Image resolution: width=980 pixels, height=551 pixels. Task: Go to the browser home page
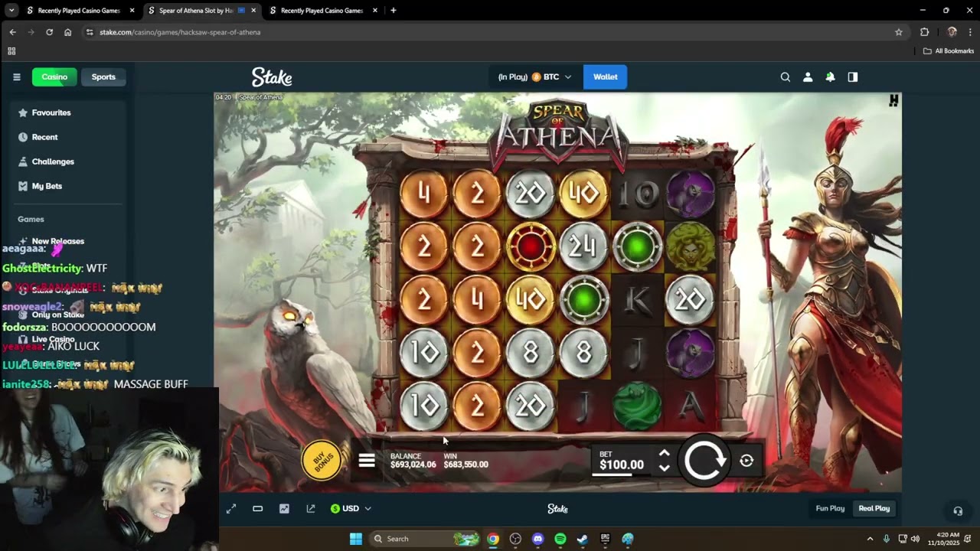[x=67, y=32]
